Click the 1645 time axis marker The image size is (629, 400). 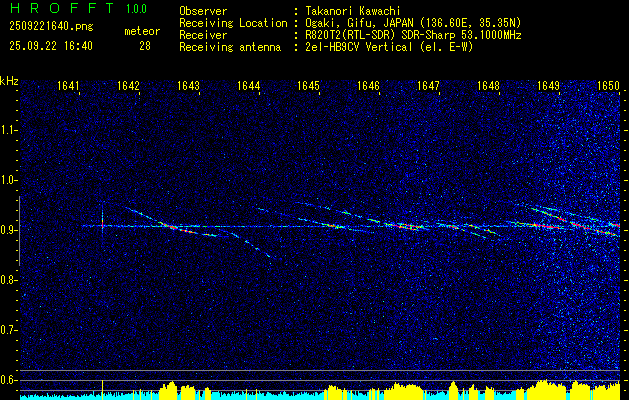pyautogui.click(x=308, y=86)
